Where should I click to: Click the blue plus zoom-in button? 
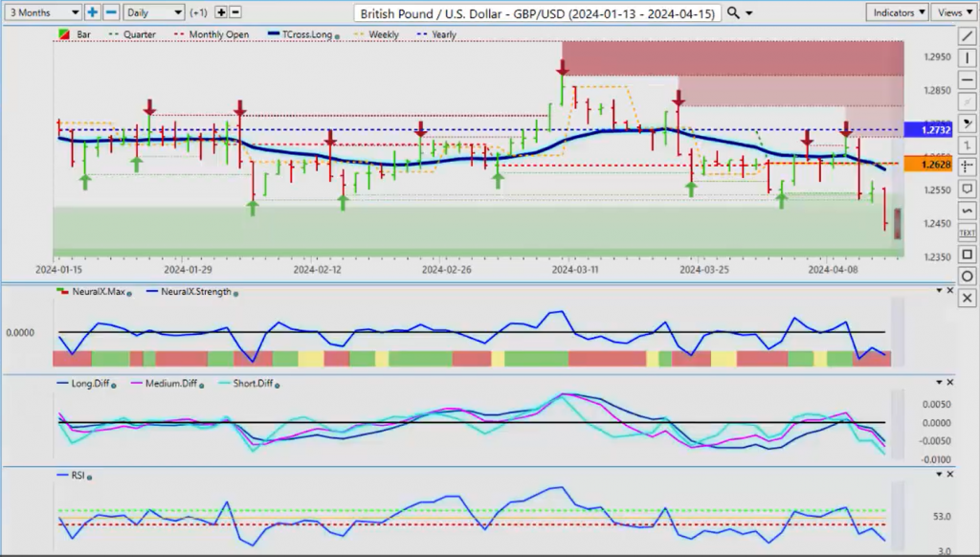pyautogui.click(x=92, y=11)
